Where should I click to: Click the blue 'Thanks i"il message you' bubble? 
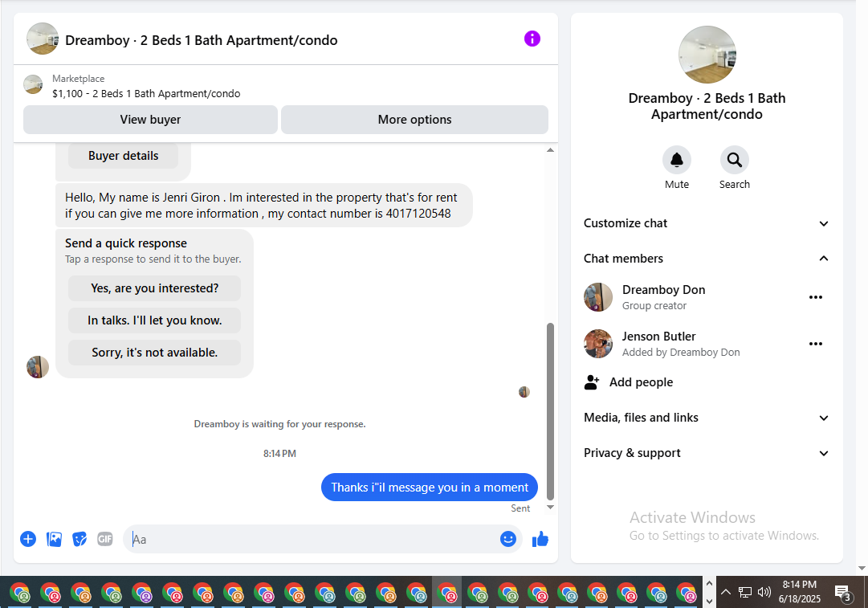pos(430,488)
